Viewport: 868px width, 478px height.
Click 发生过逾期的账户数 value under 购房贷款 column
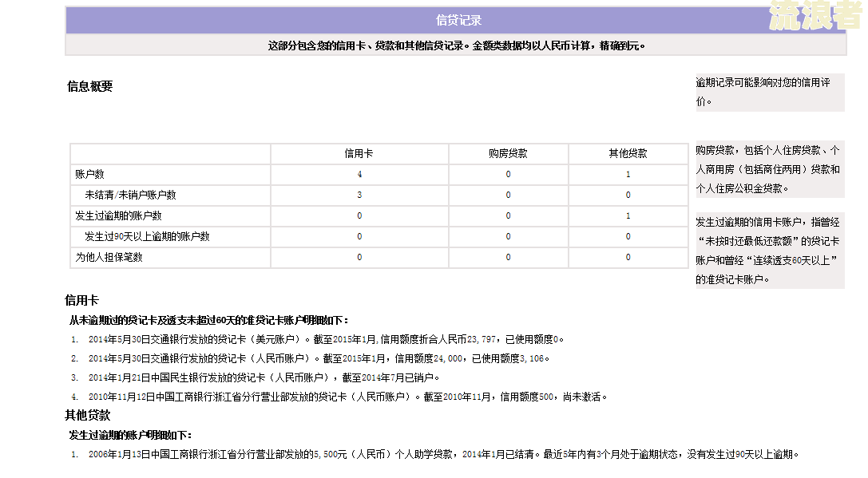[x=508, y=215]
